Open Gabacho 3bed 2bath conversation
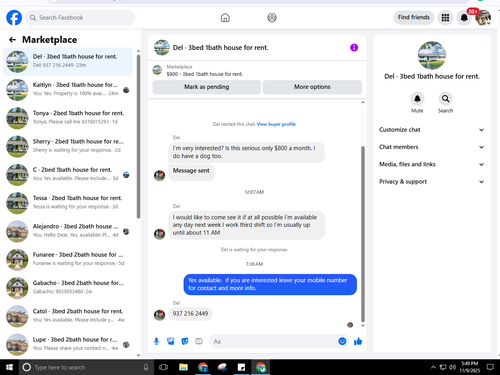Image resolution: width=500 pixels, height=375 pixels. click(68, 288)
